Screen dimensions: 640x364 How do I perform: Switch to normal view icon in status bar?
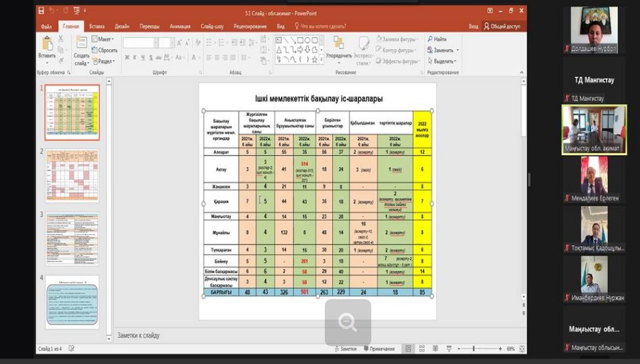[x=408, y=348]
